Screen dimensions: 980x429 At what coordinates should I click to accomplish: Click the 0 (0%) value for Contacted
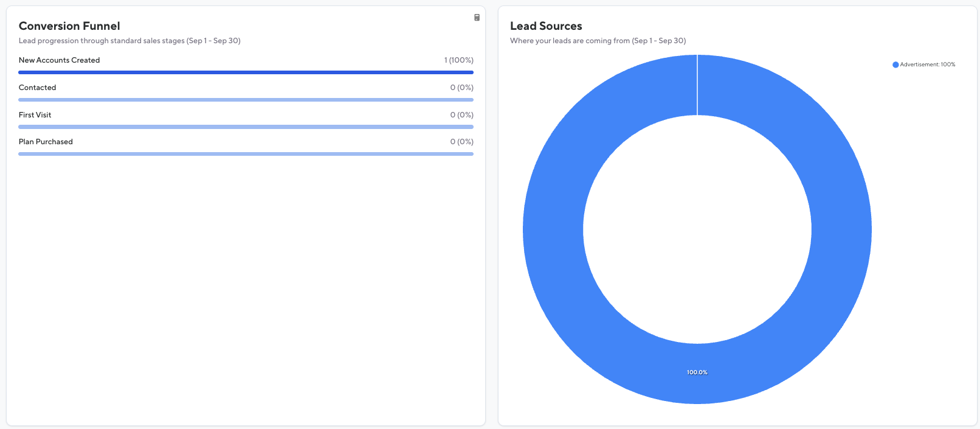[x=461, y=88]
